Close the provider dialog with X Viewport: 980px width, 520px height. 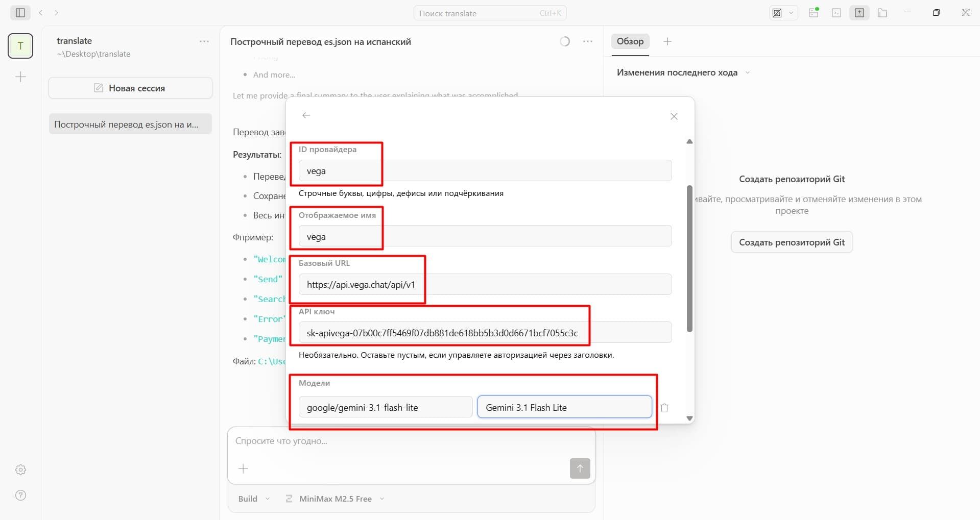click(x=674, y=116)
